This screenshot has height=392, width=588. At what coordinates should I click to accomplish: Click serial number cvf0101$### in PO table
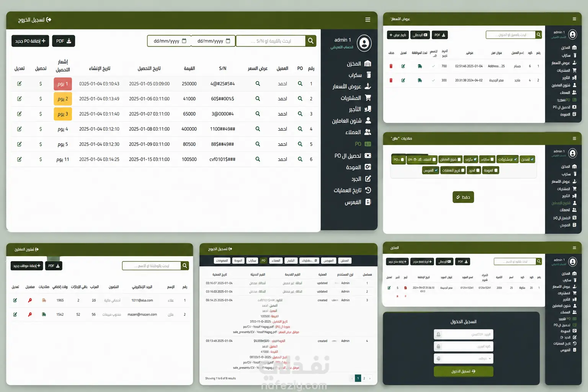point(222,159)
